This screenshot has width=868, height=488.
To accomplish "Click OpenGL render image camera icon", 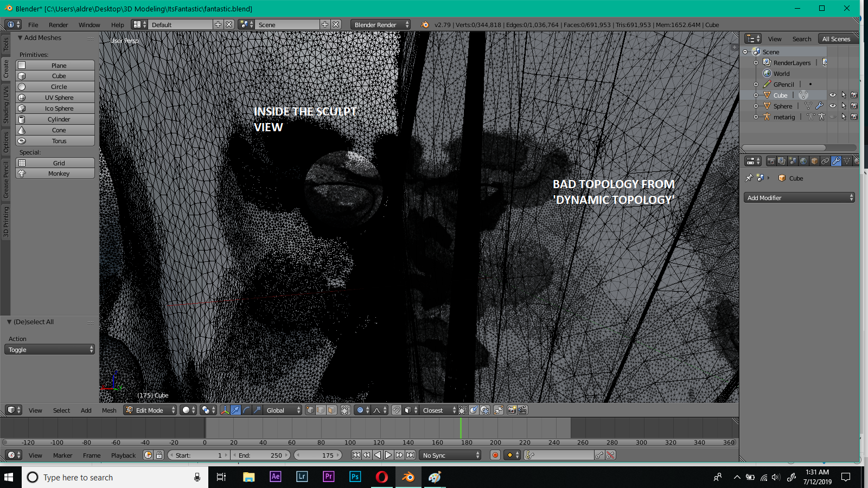I will 512,410.
